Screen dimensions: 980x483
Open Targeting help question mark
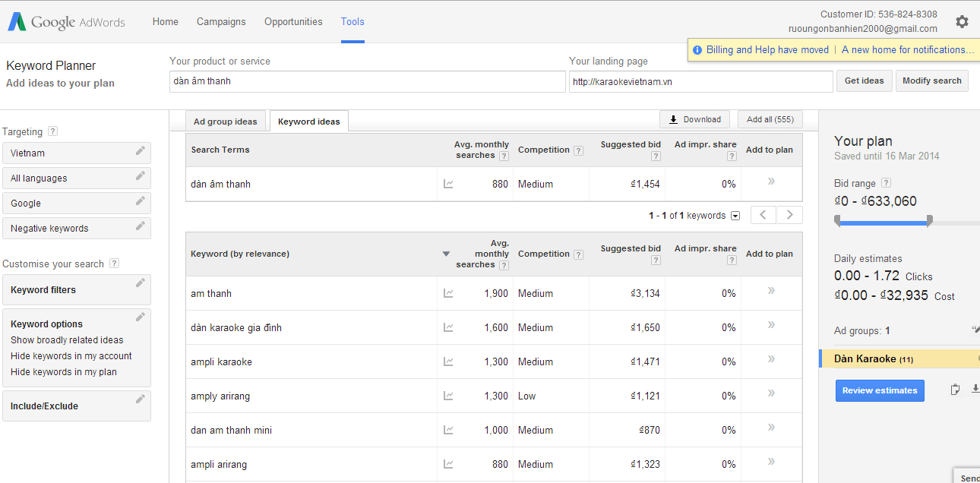tap(52, 131)
